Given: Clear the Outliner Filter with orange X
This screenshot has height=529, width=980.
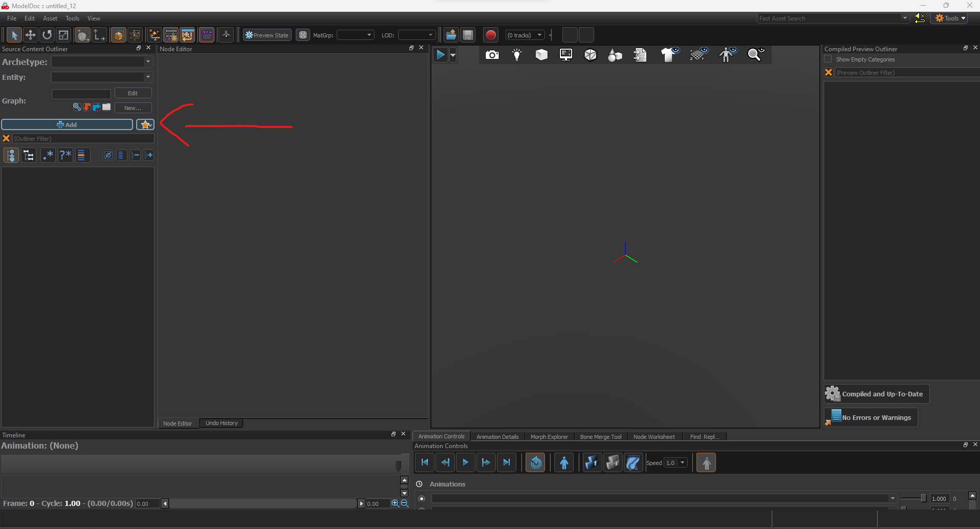Looking at the screenshot, I should (x=6, y=138).
